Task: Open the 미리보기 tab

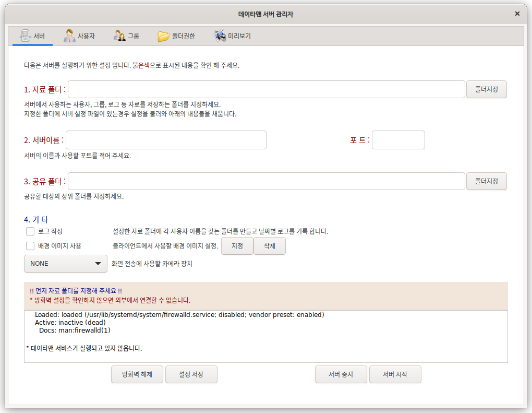Action: pos(233,36)
